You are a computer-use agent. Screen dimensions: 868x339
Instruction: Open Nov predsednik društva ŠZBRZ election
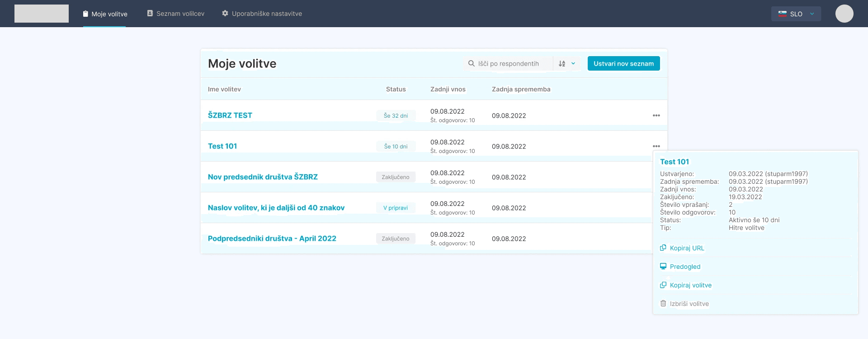(x=263, y=177)
